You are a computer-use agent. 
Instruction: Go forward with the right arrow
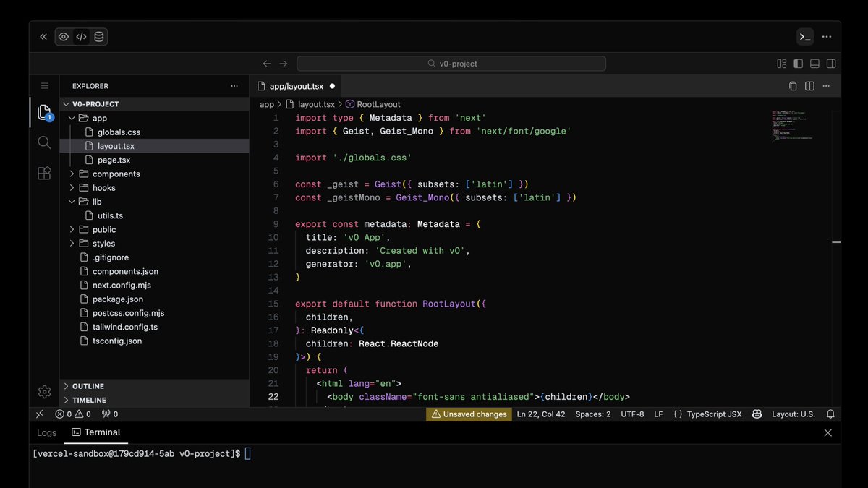point(284,64)
